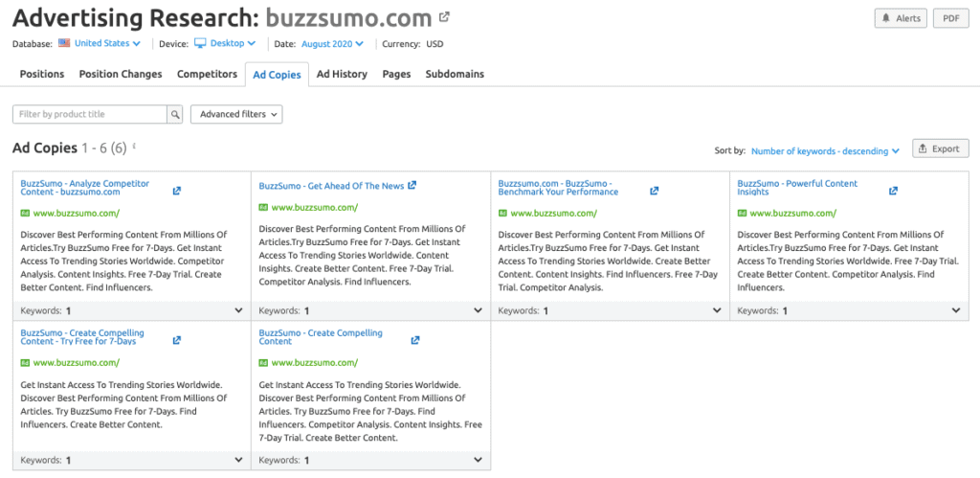The width and height of the screenshot is (980, 478).
Task: Click the Alerts button
Action: pyautogui.click(x=901, y=18)
